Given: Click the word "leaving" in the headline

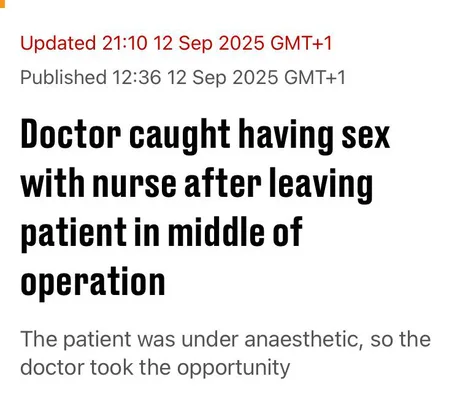Looking at the screenshot, I should pyautogui.click(x=321, y=185).
